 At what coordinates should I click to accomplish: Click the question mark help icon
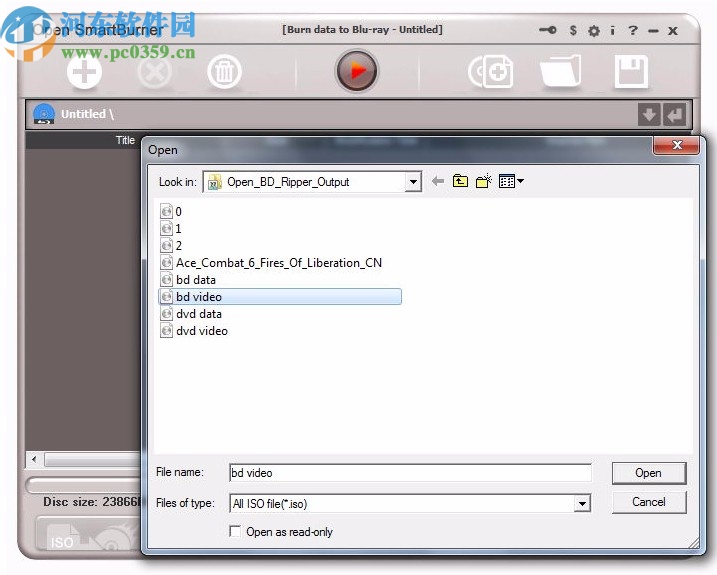click(633, 31)
